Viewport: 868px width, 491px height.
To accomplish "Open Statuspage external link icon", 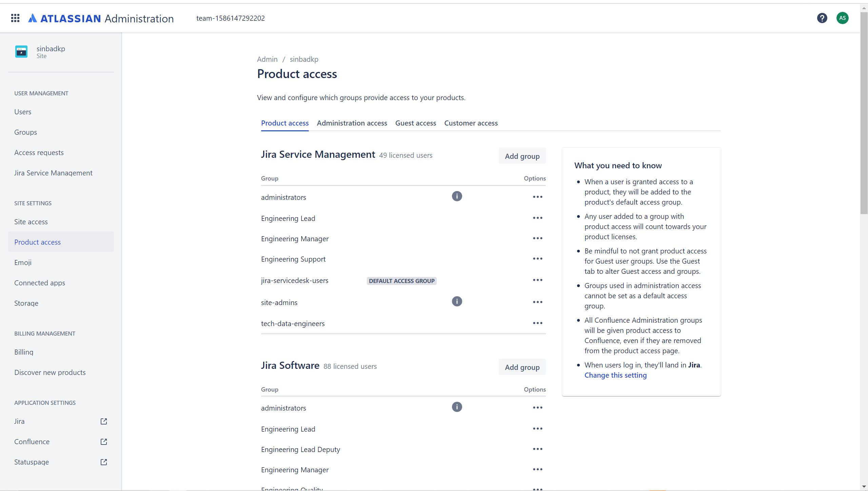I will pyautogui.click(x=104, y=462).
